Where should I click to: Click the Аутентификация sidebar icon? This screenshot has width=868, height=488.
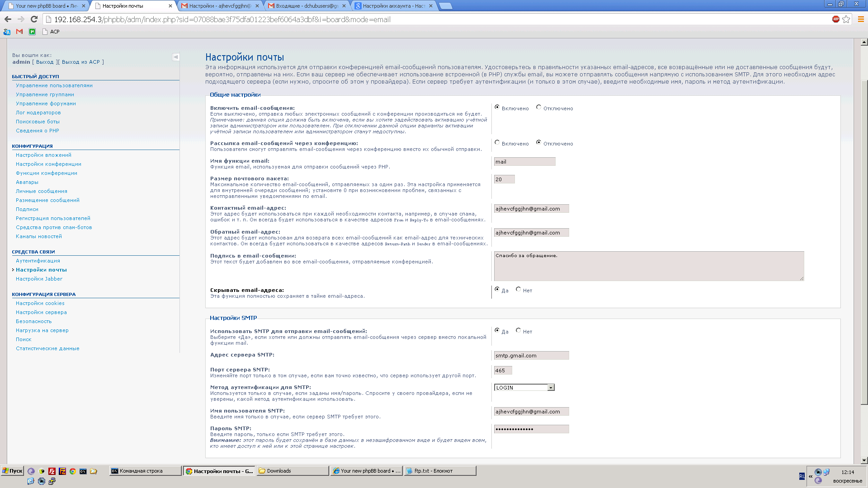pyautogui.click(x=38, y=260)
